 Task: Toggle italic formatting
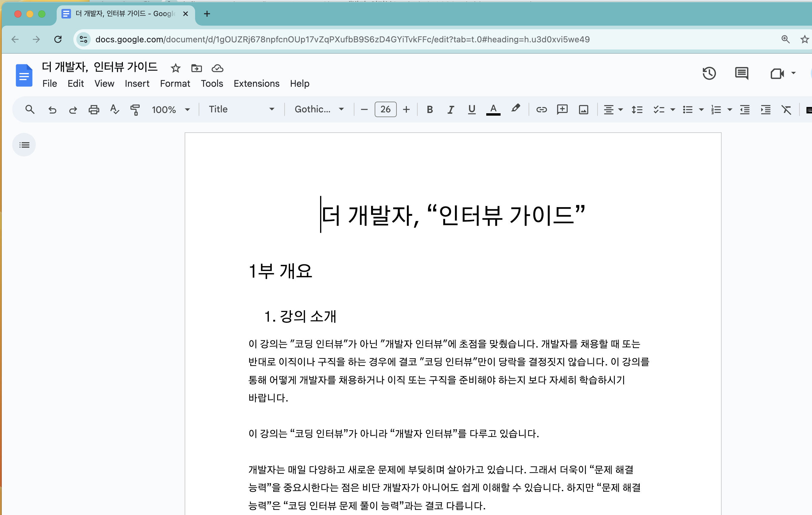(x=450, y=109)
